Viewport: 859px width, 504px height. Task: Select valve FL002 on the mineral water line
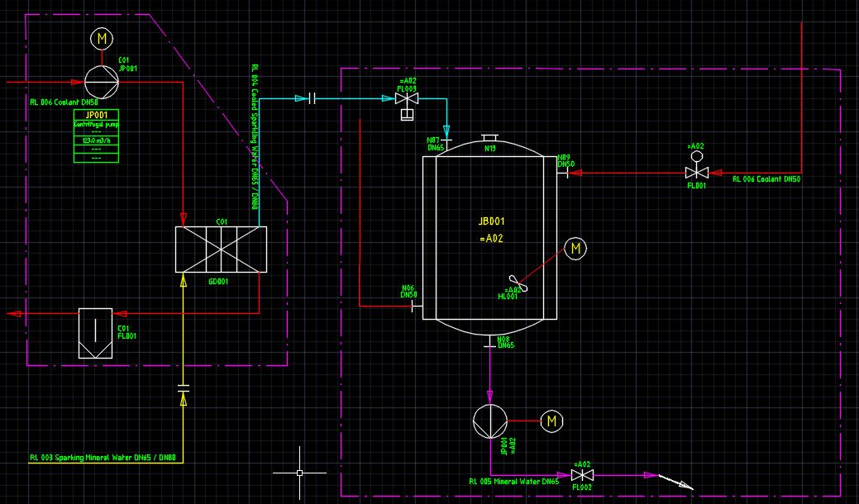584,476
